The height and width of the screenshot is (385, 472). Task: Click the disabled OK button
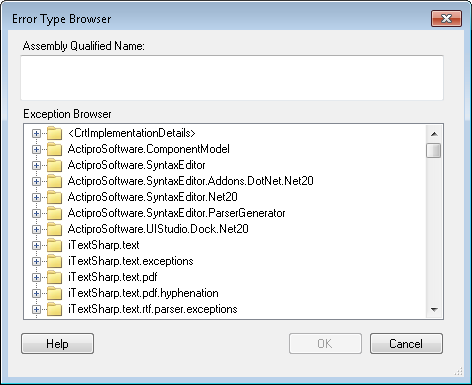click(x=325, y=343)
